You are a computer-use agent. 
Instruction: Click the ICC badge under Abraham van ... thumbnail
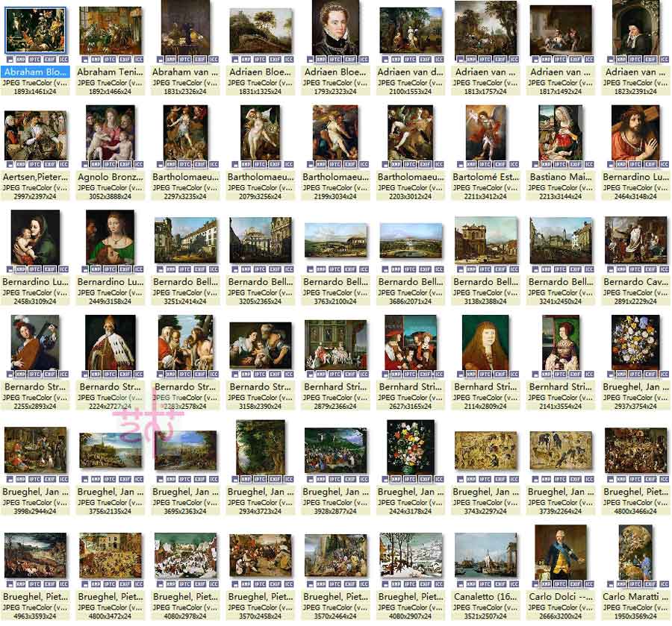tap(214, 60)
